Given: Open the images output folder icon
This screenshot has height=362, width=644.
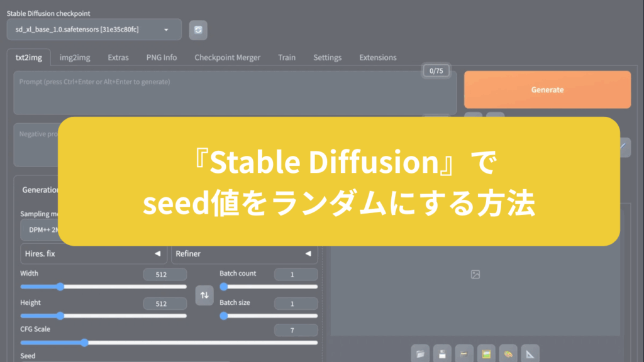Looking at the screenshot, I should point(420,354).
